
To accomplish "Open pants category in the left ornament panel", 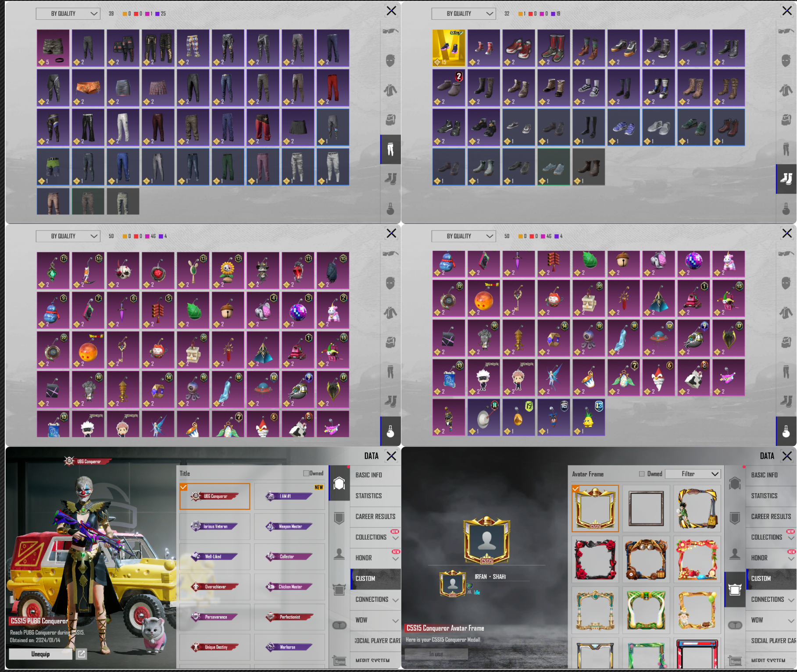I will 390,372.
